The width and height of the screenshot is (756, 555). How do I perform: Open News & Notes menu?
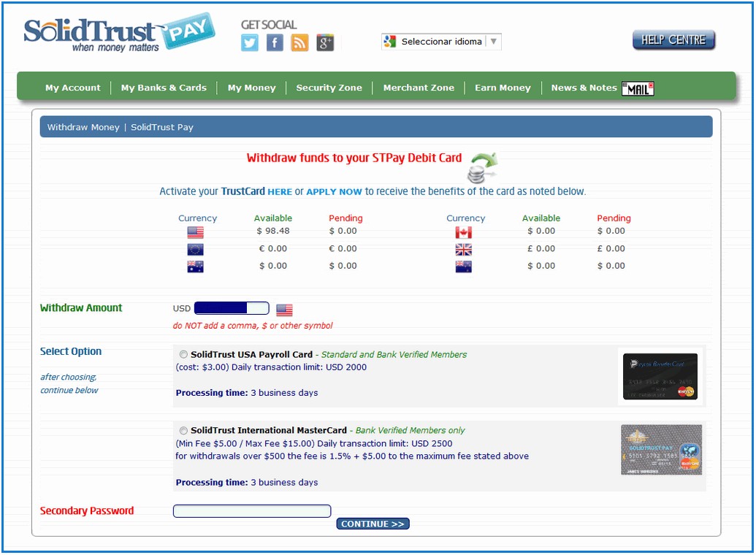(x=584, y=88)
